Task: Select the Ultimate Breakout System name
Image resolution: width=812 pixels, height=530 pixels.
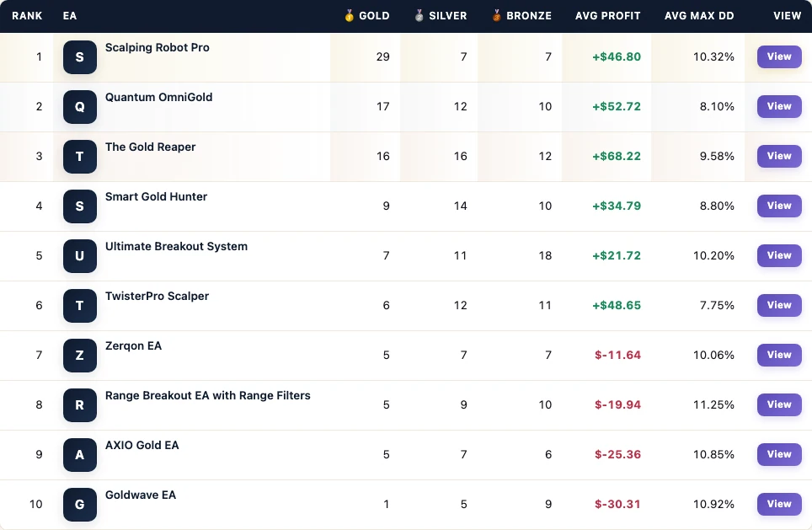Action: click(x=176, y=247)
